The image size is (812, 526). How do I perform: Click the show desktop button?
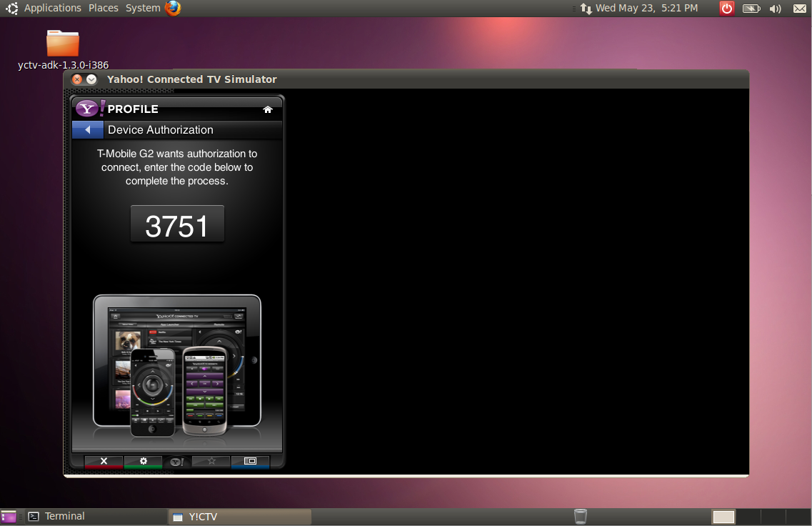tap(9, 517)
